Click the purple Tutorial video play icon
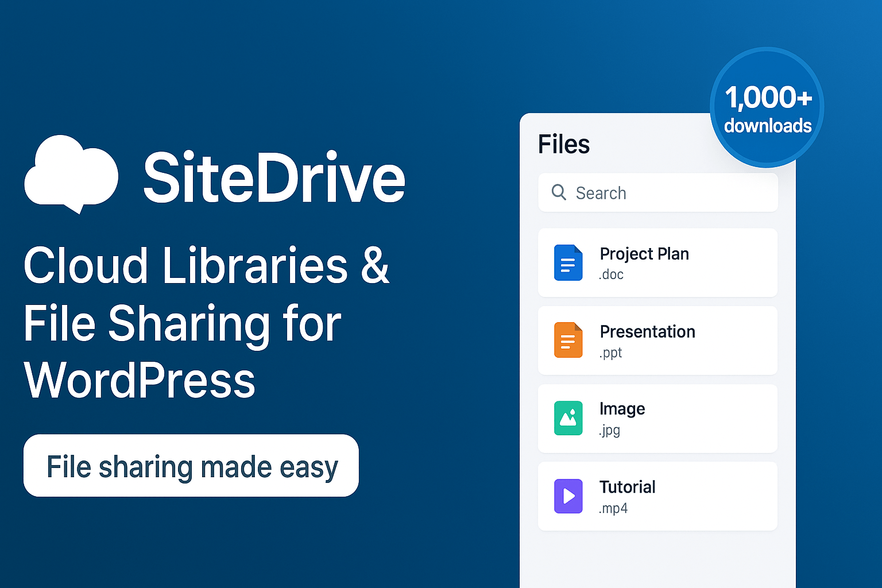 tap(567, 496)
